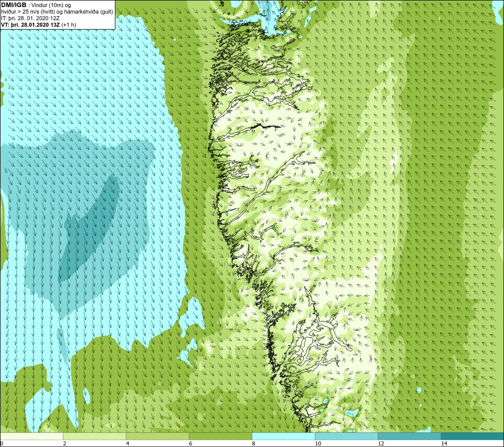Select the 6–8 m/s dark green swatch
The height and width of the screenshot is (447, 504).
point(221,436)
